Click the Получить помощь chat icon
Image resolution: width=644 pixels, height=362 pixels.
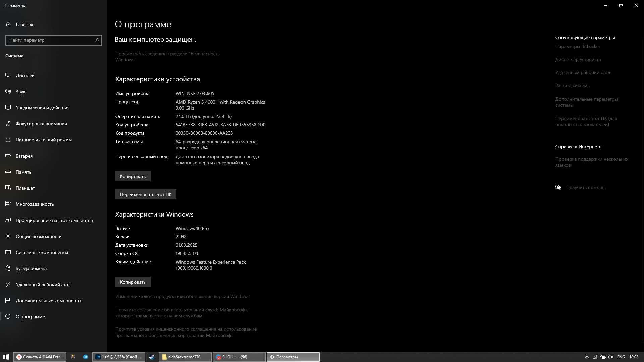pyautogui.click(x=558, y=187)
